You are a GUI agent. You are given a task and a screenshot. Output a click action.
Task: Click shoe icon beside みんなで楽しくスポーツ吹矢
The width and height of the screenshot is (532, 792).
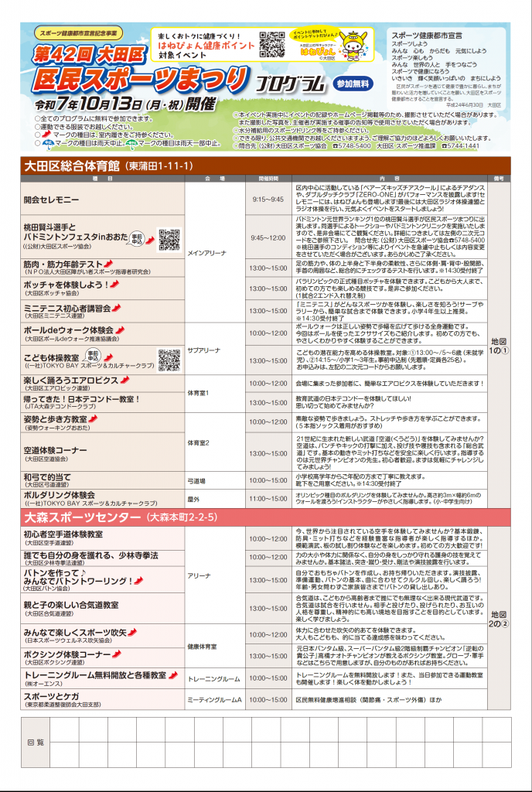coord(133,632)
